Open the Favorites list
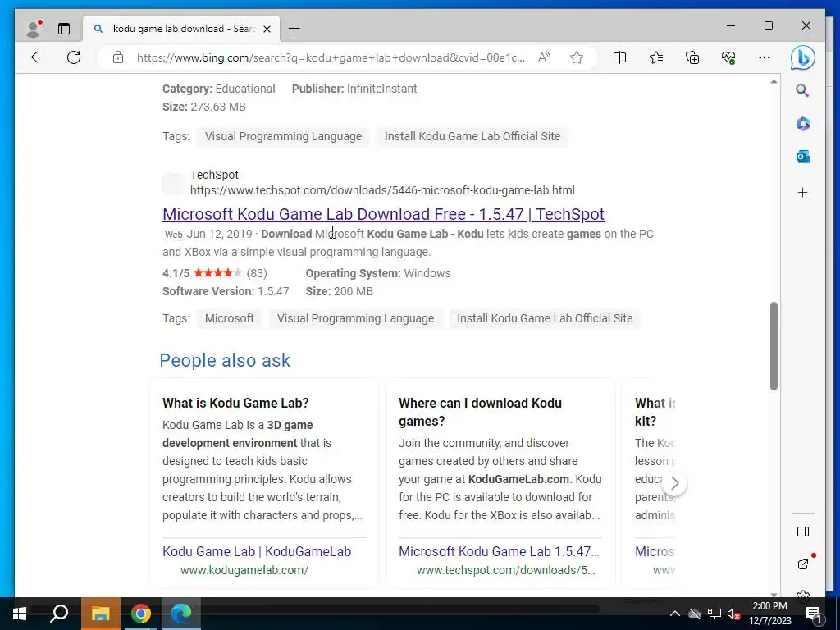Screen dimensions: 840x630 (x=655, y=57)
